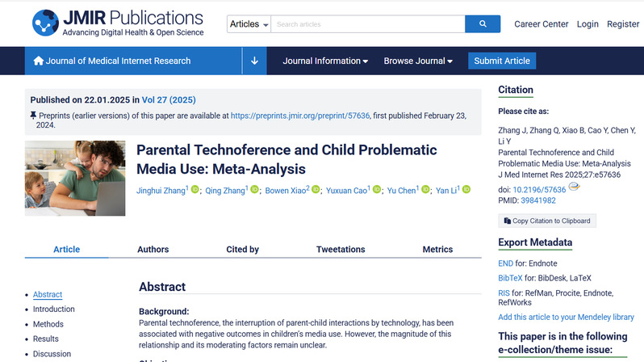Click the JMIR Publications logo
The height and width of the screenshot is (362, 644).
click(118, 23)
